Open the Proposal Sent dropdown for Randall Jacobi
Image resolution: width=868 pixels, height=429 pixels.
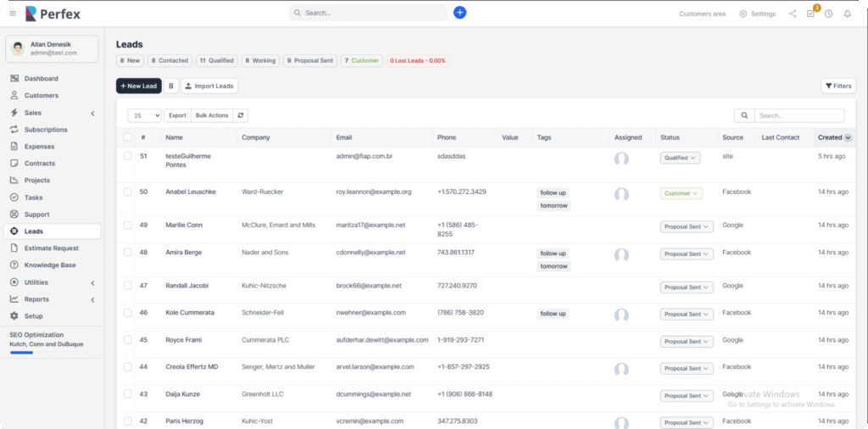pyautogui.click(x=687, y=287)
